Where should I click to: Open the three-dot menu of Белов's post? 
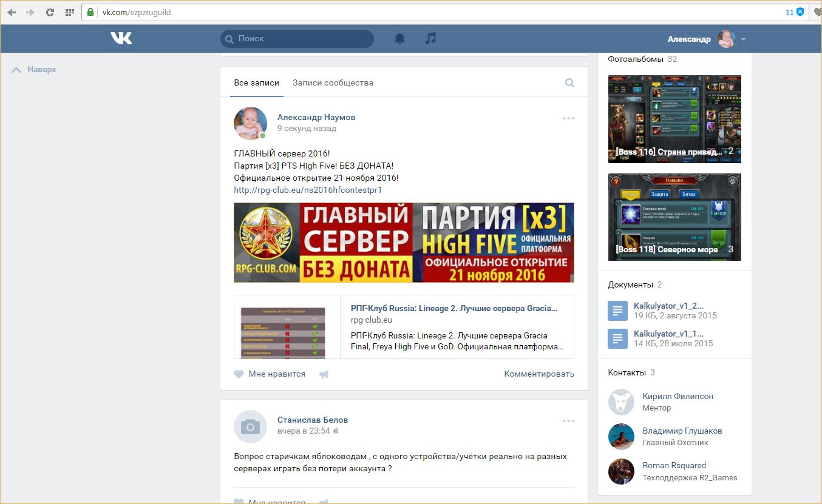click(x=568, y=421)
